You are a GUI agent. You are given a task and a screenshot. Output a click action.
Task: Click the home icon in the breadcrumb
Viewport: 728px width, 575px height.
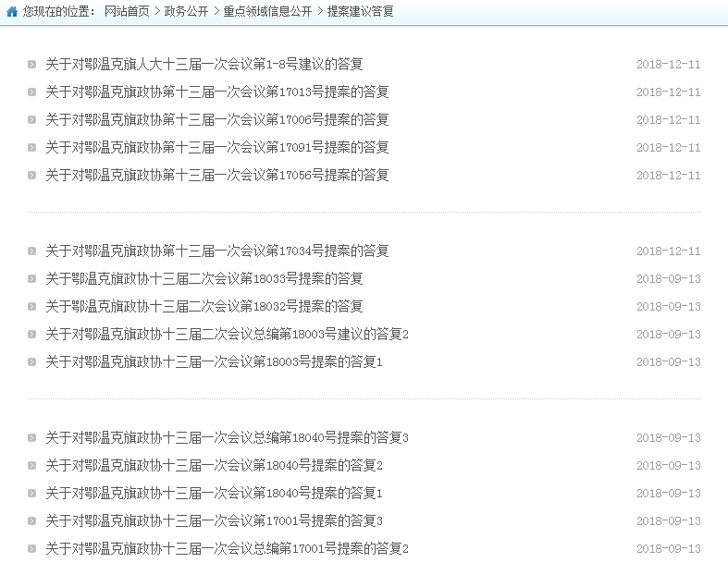tap(12, 12)
